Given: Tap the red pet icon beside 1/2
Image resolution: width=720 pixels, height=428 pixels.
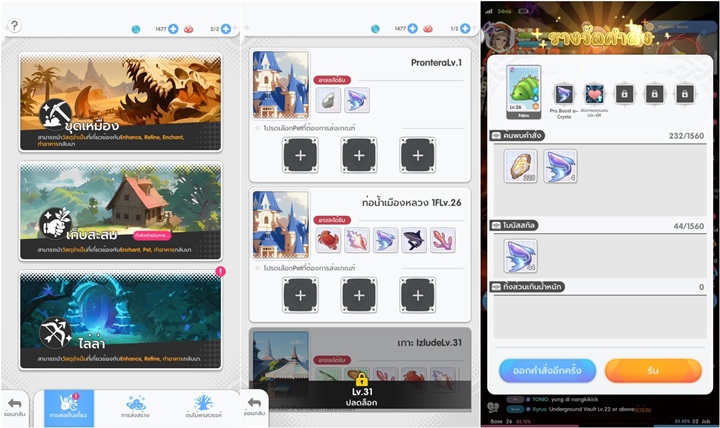Looking at the screenshot, I should click(x=428, y=28).
